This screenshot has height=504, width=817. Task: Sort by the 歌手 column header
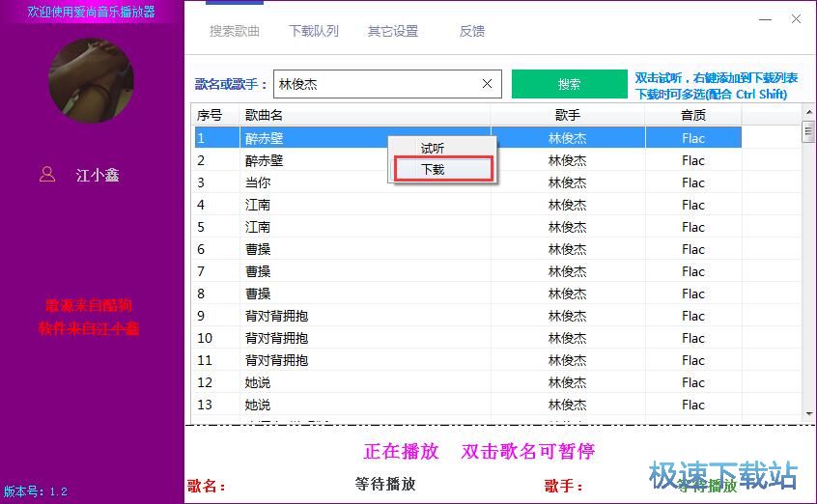pos(568,115)
